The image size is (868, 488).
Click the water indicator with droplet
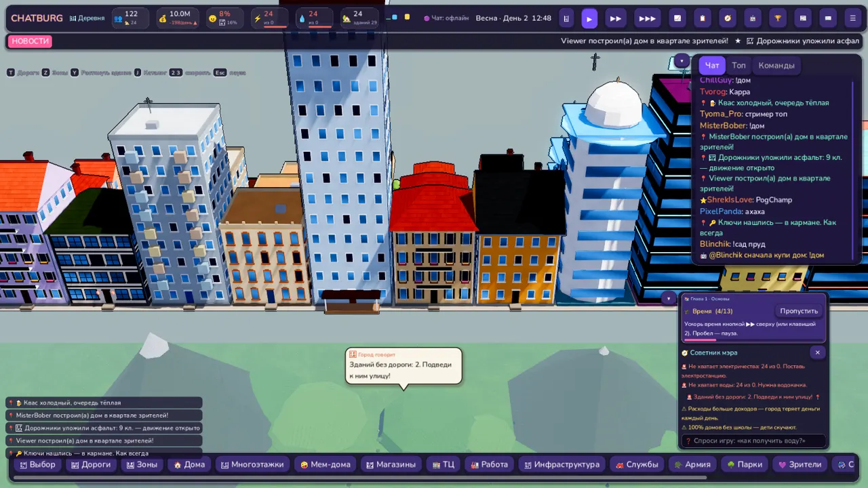click(x=314, y=18)
